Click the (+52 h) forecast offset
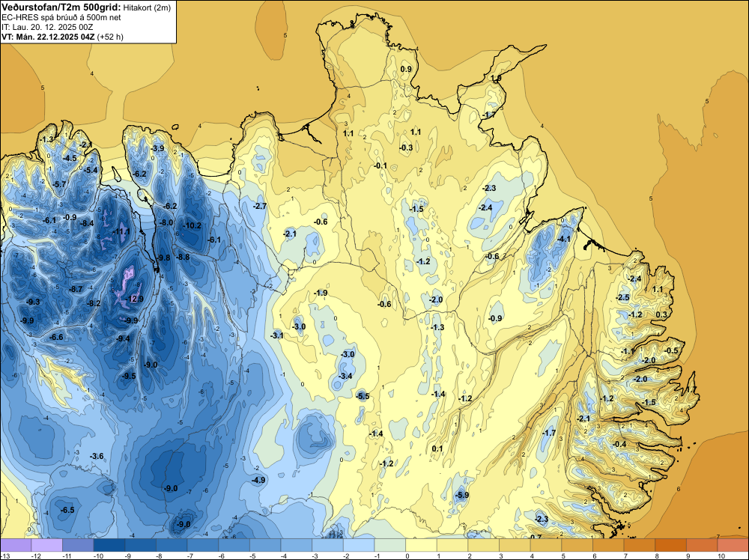 pyautogui.click(x=110, y=37)
